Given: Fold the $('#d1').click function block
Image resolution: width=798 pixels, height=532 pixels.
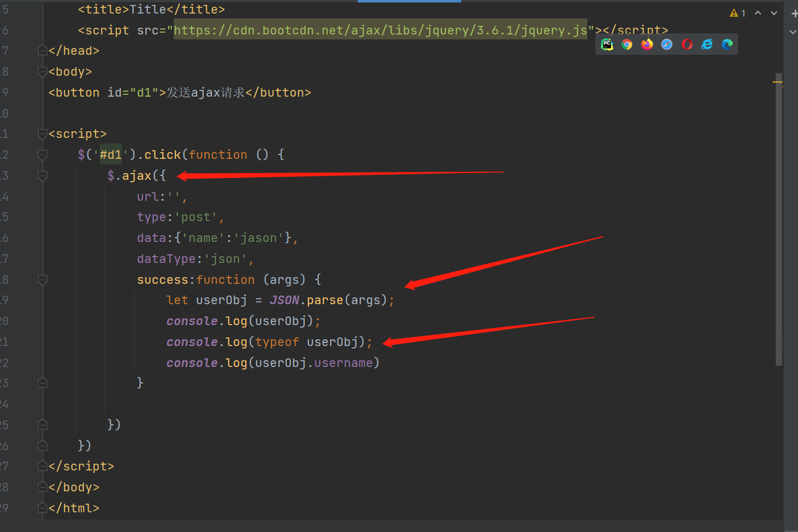Looking at the screenshot, I should pos(42,155).
